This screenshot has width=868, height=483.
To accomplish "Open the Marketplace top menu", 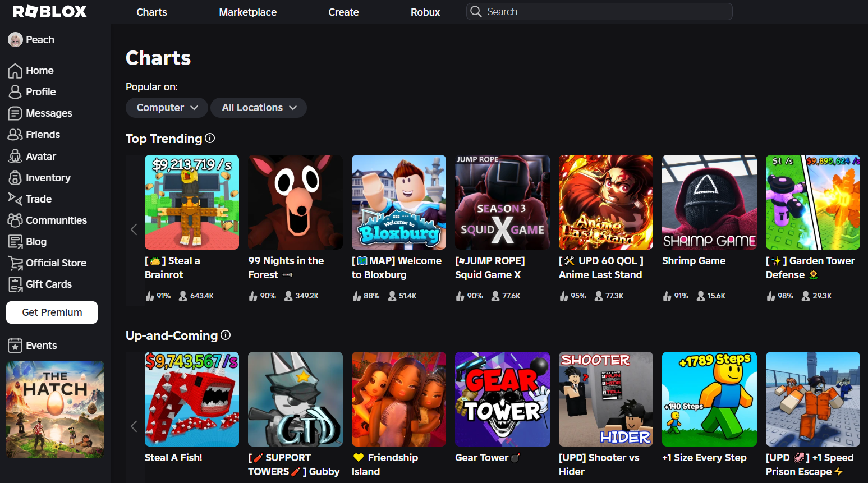I will click(247, 12).
